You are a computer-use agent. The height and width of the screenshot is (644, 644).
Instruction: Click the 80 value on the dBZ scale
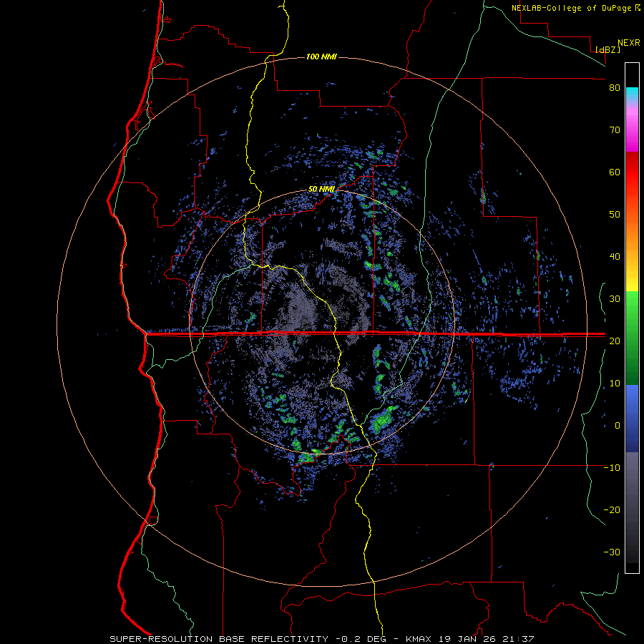click(615, 88)
